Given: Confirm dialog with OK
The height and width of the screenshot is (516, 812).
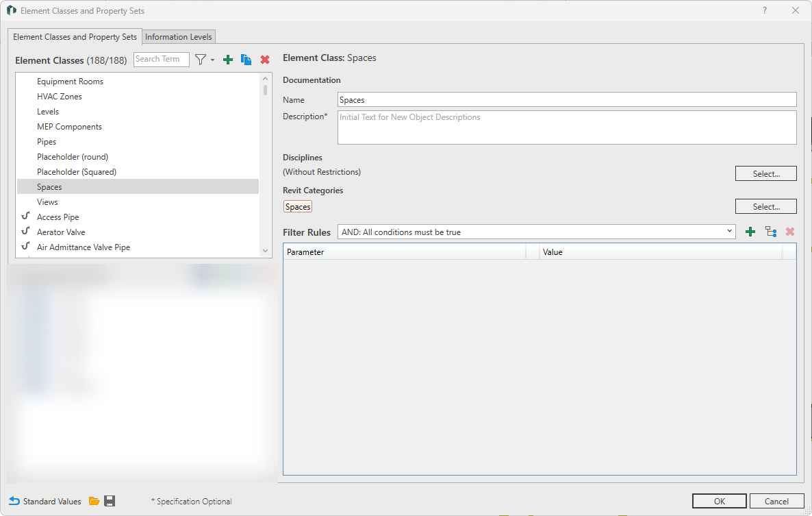Looking at the screenshot, I should [x=720, y=501].
